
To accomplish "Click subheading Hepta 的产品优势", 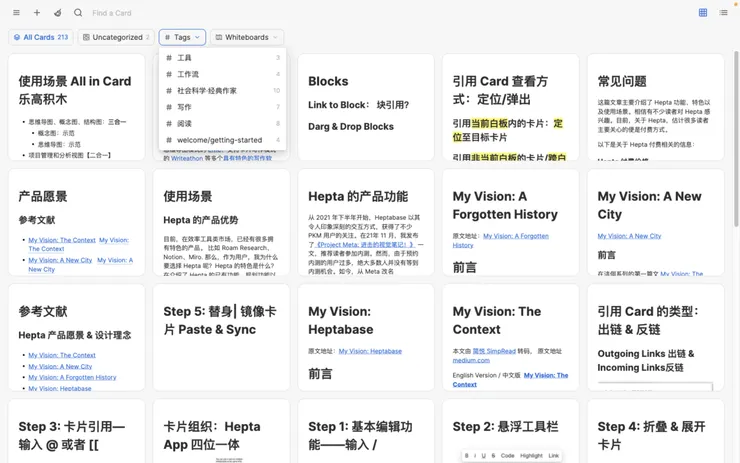I will click(x=201, y=220).
